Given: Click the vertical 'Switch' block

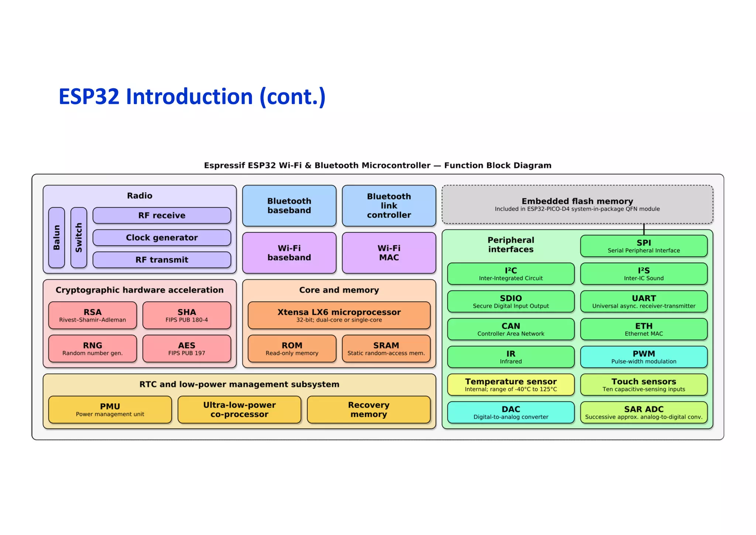Looking at the screenshot, I should click(79, 238).
